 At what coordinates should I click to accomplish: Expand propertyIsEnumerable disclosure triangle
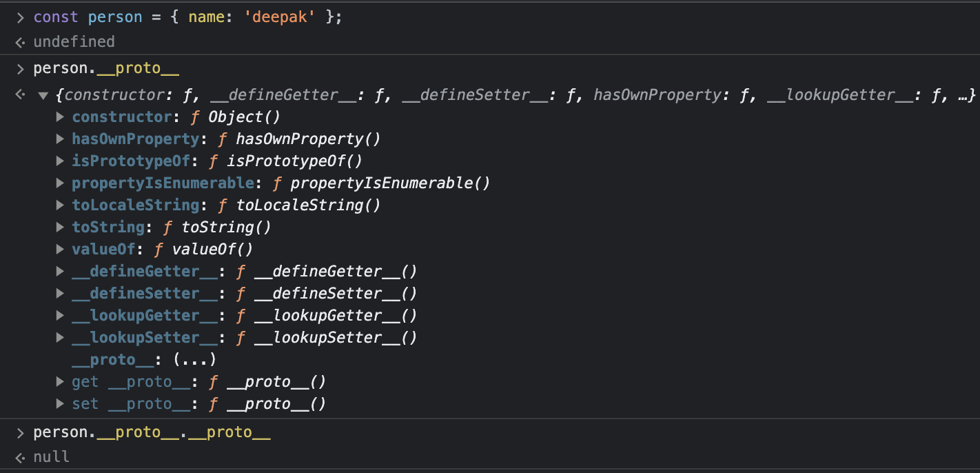pos(60,183)
